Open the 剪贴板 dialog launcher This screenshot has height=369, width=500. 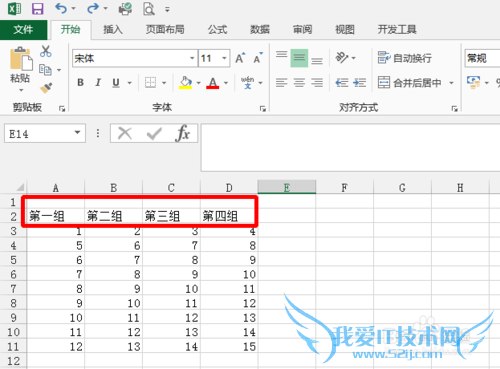[x=62, y=108]
